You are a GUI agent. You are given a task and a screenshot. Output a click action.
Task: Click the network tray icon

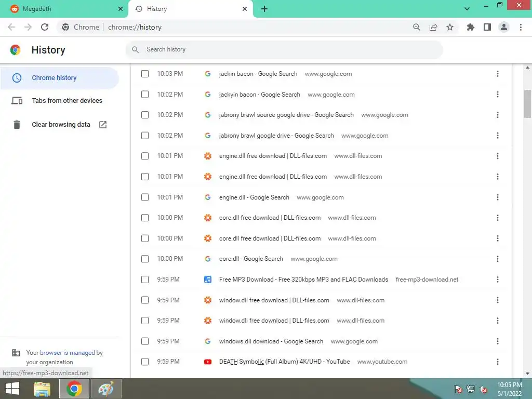pyautogui.click(x=470, y=389)
